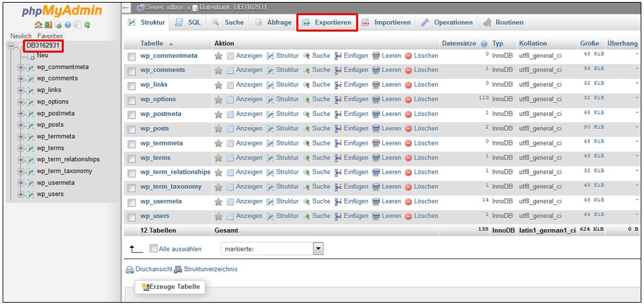Click Einfügen icon for wp_term_relationships
Screen dimensions: 644x304
click(x=338, y=173)
